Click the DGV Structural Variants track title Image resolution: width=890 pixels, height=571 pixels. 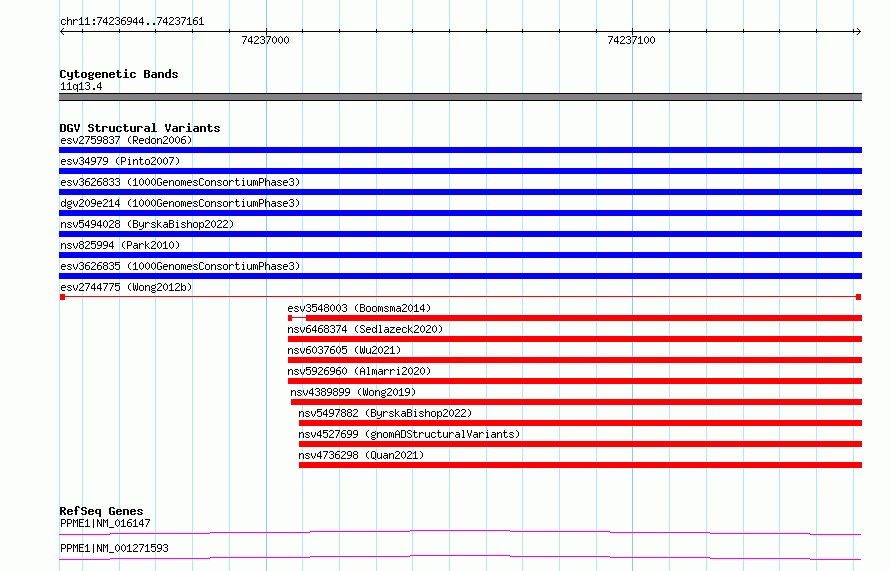pyautogui.click(x=140, y=128)
